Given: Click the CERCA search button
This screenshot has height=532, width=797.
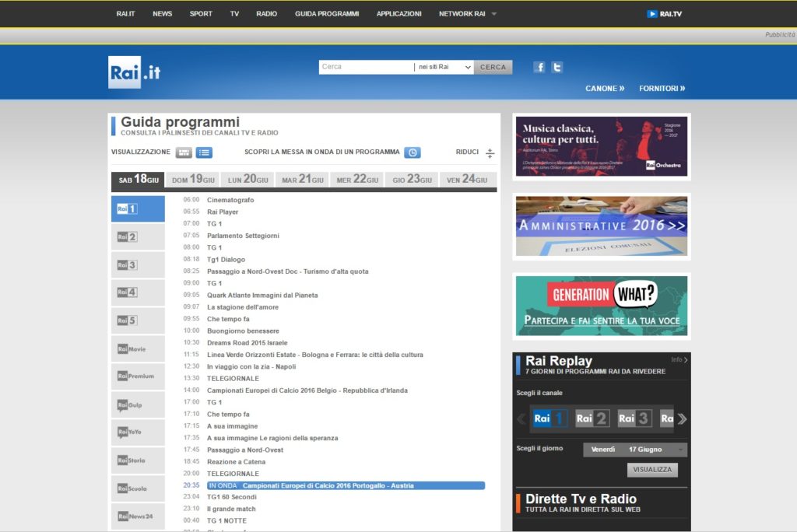Looking at the screenshot, I should (493, 67).
